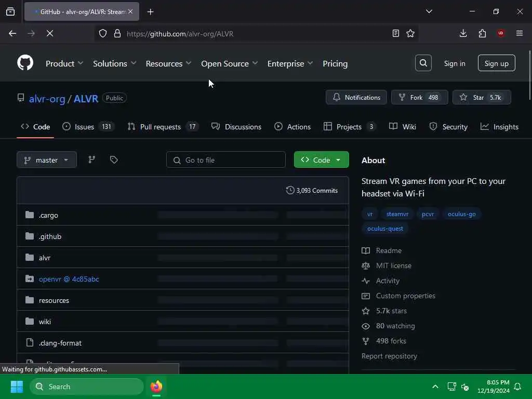
Task: Click the Sign up button
Action: click(496, 63)
